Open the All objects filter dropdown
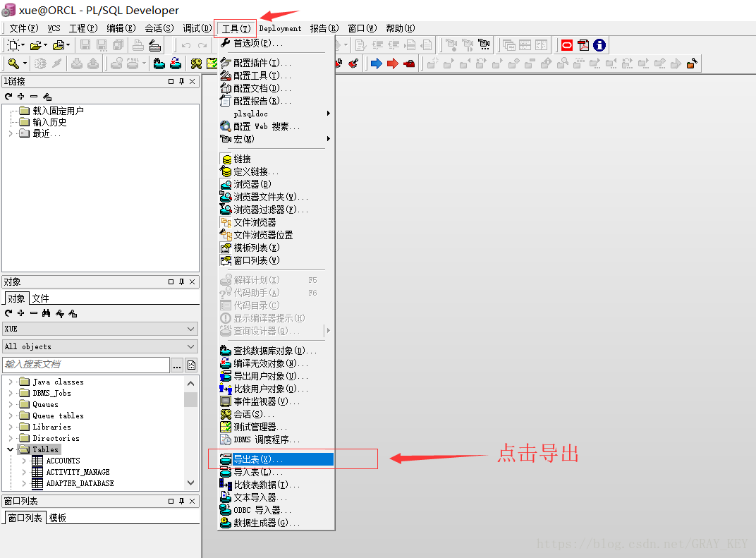This screenshot has height=558, width=756. coord(191,346)
